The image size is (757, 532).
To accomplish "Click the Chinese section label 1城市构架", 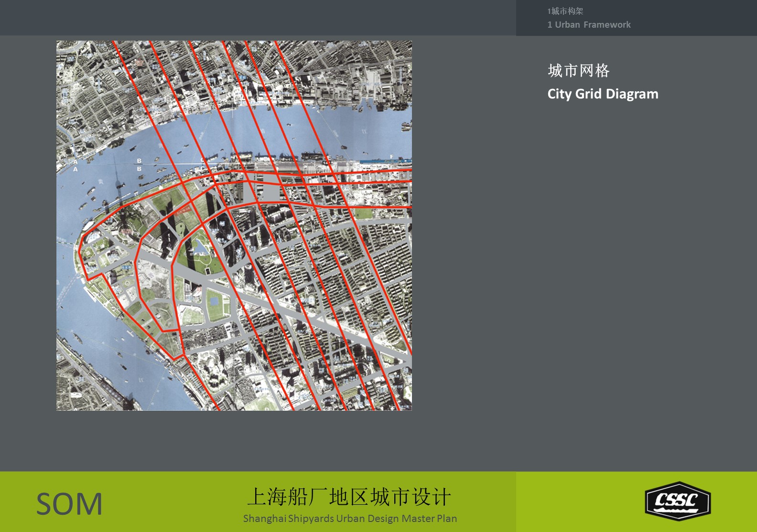I will (x=565, y=11).
